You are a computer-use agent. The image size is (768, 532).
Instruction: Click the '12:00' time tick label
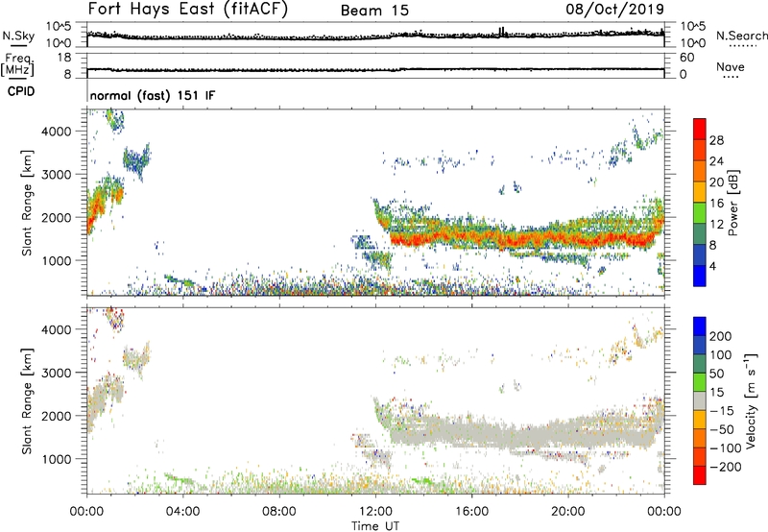(x=375, y=512)
